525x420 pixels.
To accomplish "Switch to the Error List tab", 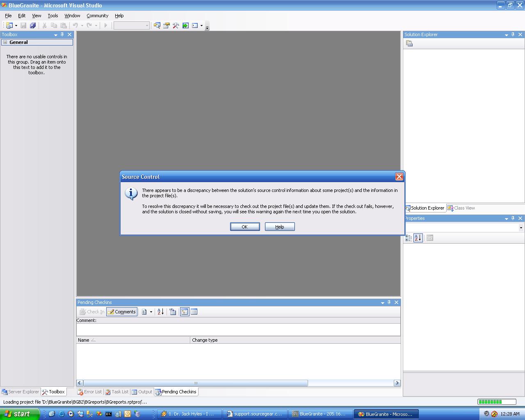I will pyautogui.click(x=89, y=392).
